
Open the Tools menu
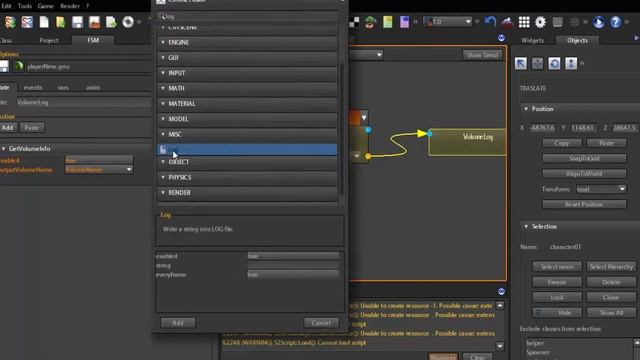pos(25,6)
